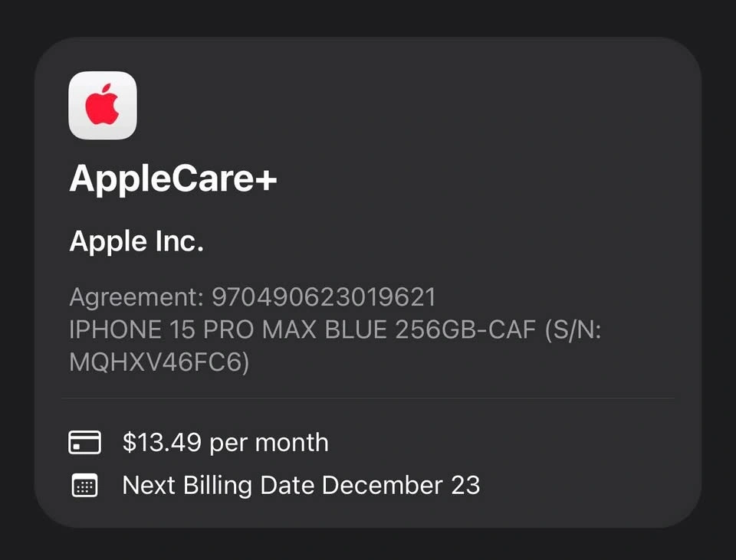Click the $13.49 price amount
Image resolution: width=736 pixels, height=560 pixels.
pyautogui.click(x=162, y=443)
